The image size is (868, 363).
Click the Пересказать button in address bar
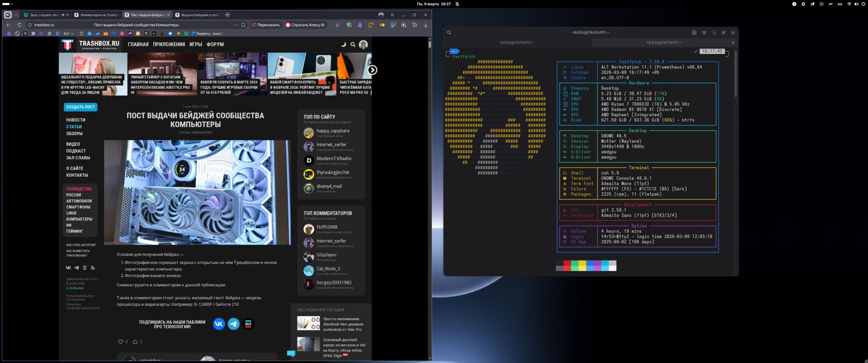(266, 25)
